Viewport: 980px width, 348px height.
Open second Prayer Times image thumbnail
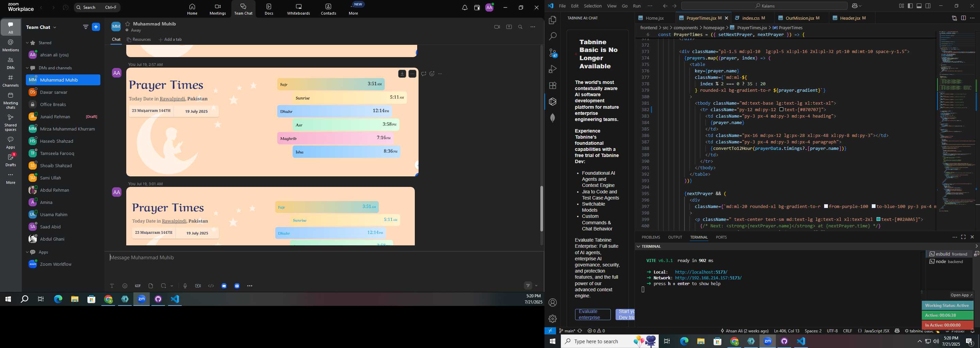[271, 216]
